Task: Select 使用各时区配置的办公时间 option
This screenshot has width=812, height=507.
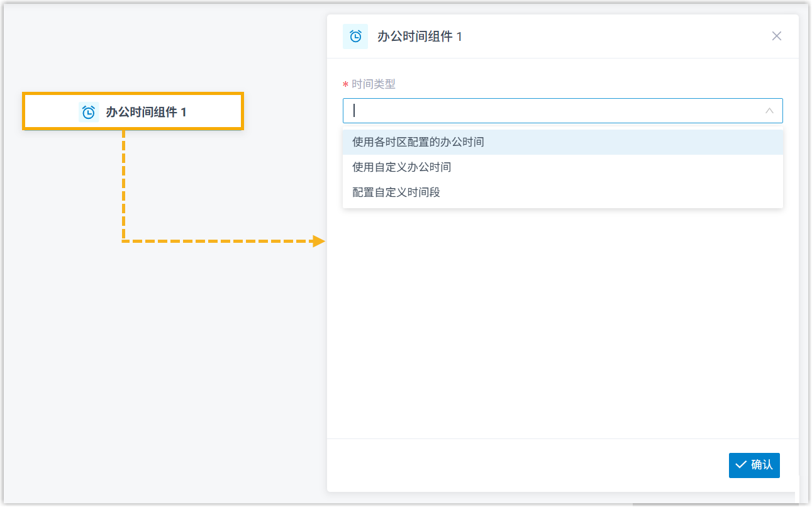Action: pyautogui.click(x=418, y=142)
